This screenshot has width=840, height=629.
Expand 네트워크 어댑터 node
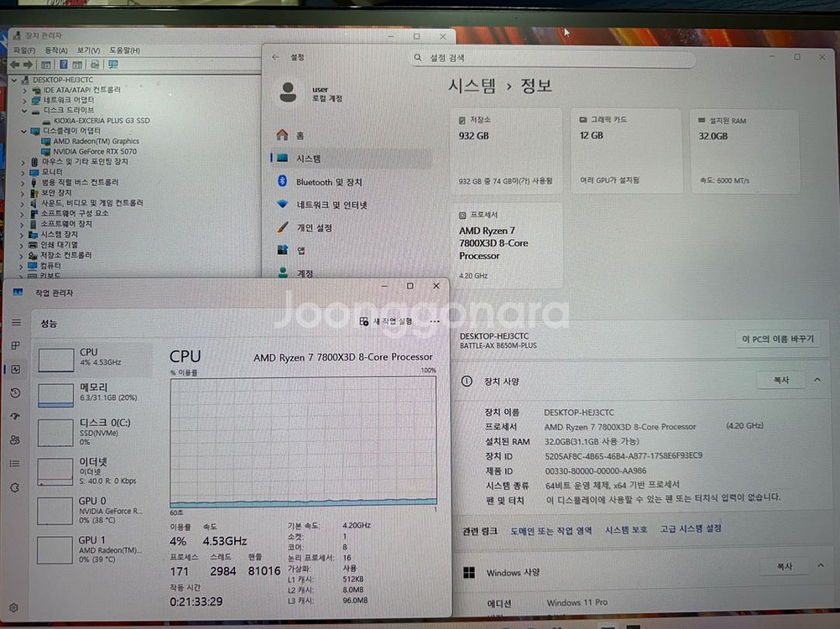24,101
